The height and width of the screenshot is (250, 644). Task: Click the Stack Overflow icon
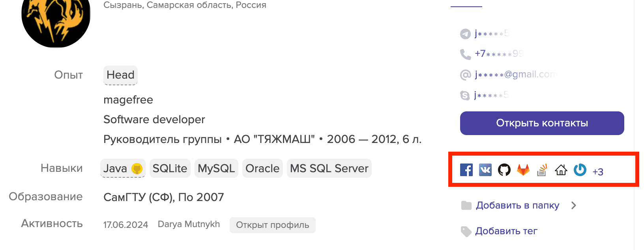click(542, 170)
